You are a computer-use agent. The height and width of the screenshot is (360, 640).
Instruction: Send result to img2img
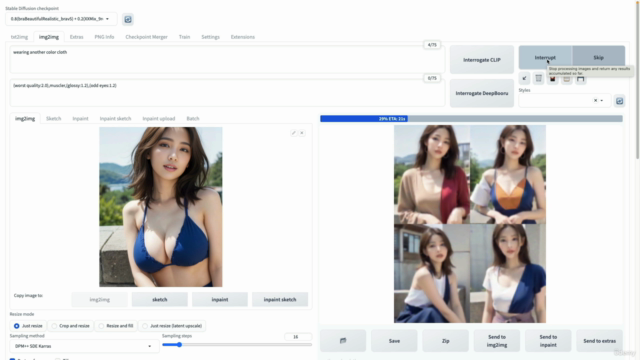(x=497, y=340)
